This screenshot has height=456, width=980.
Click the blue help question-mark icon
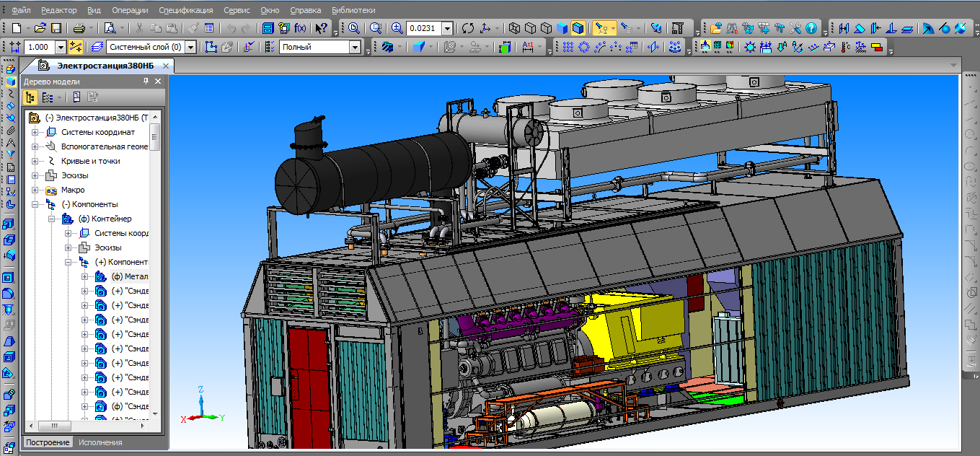(x=811, y=28)
